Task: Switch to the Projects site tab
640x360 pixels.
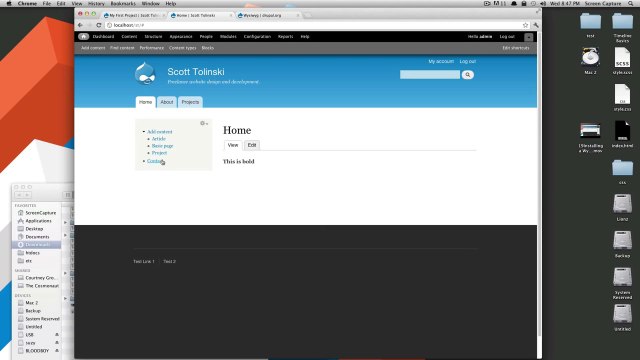Action: (190, 102)
